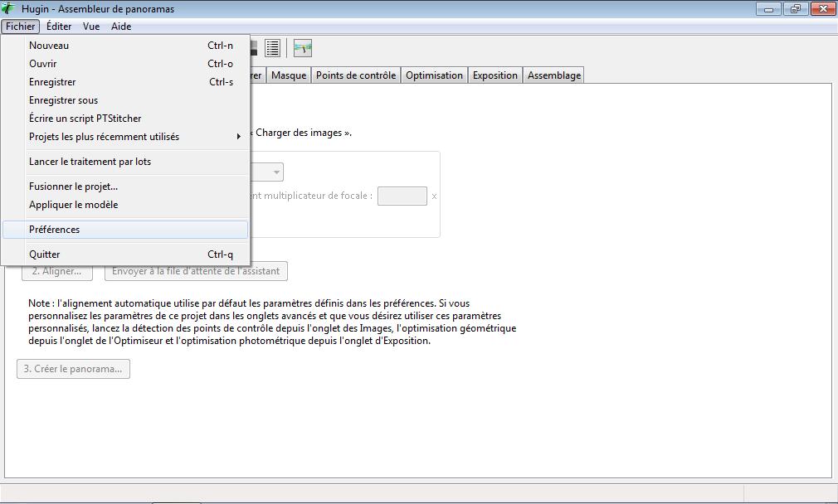Click Quitter to exit Hugin
The width and height of the screenshot is (838, 504).
click(125, 254)
